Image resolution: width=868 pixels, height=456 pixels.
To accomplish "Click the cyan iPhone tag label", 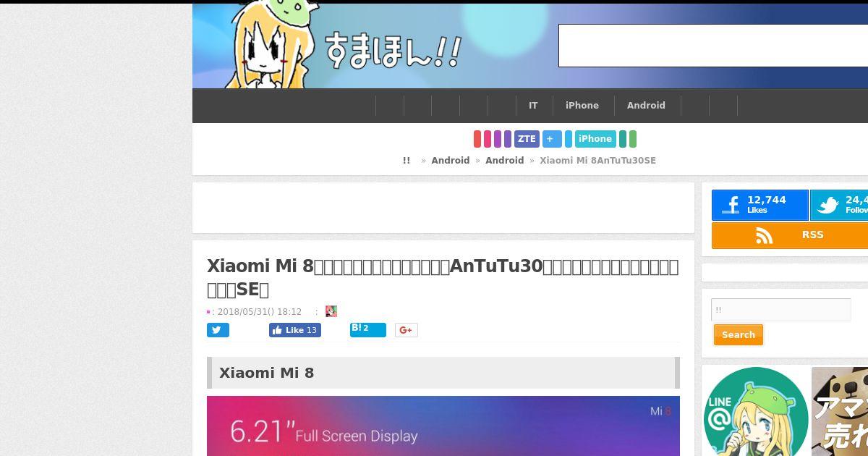I will point(595,139).
